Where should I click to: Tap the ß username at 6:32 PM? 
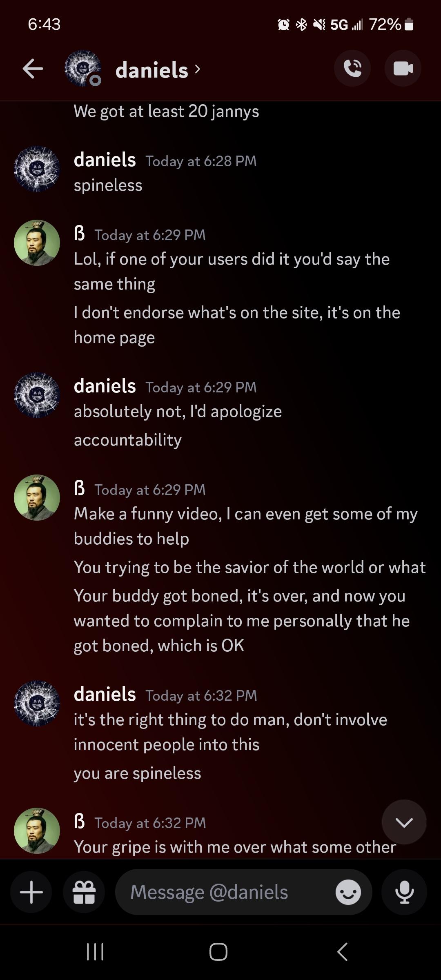pos(80,822)
